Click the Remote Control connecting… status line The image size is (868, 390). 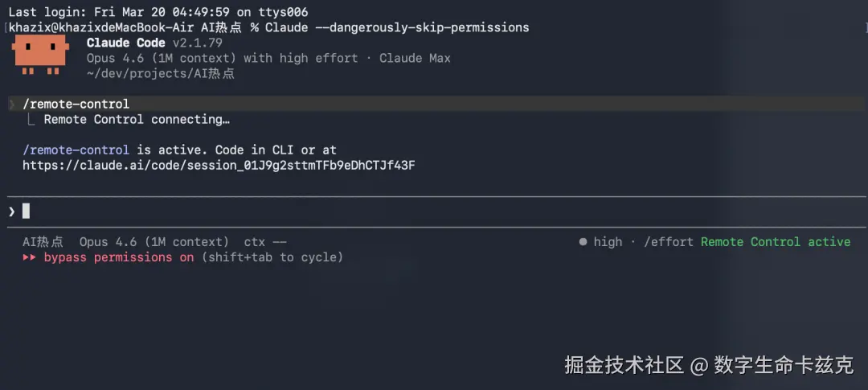(137, 120)
